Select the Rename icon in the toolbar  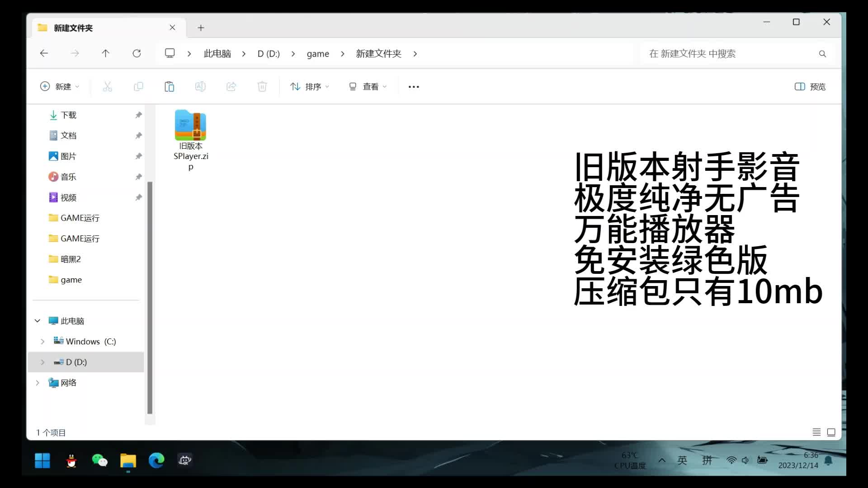200,86
